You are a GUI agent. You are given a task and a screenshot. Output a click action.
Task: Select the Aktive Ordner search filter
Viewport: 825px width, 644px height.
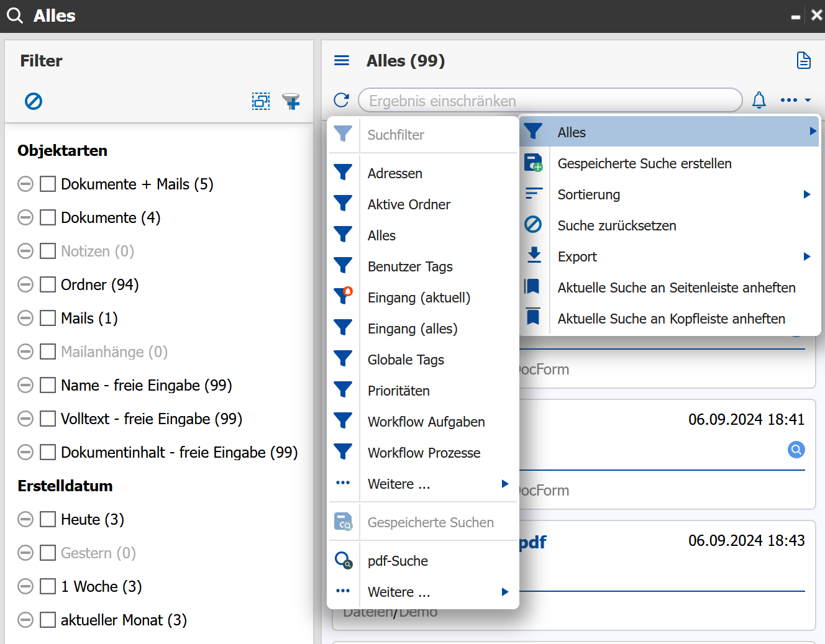point(424,204)
